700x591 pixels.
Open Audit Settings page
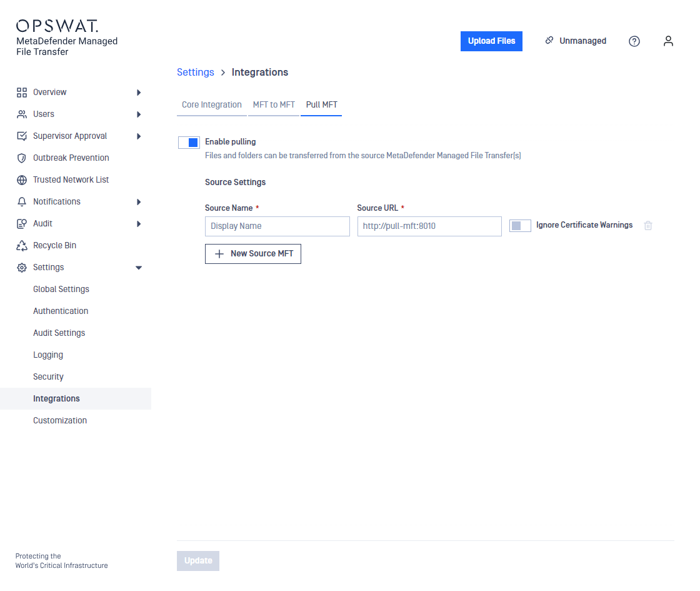[x=59, y=333]
